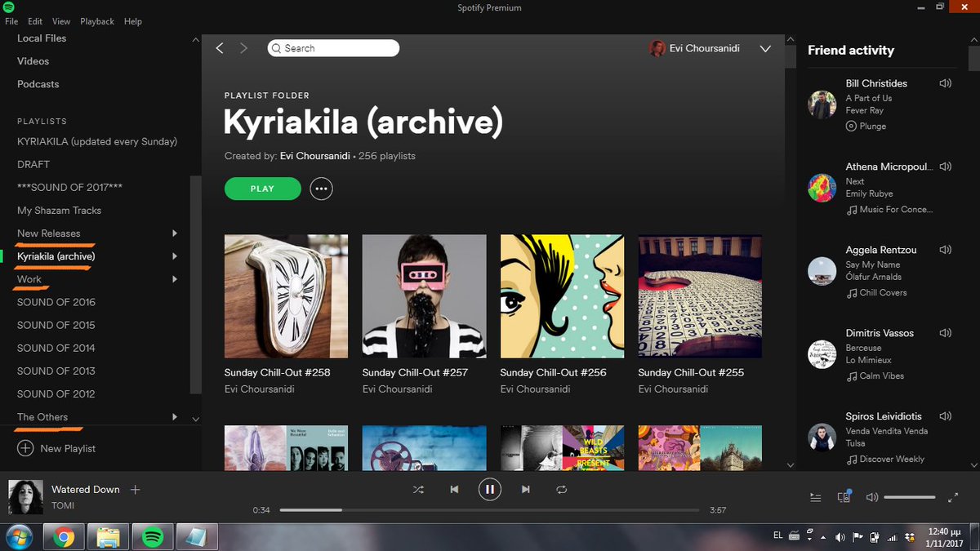
Task: Create a New Playlist
Action: pos(57,448)
